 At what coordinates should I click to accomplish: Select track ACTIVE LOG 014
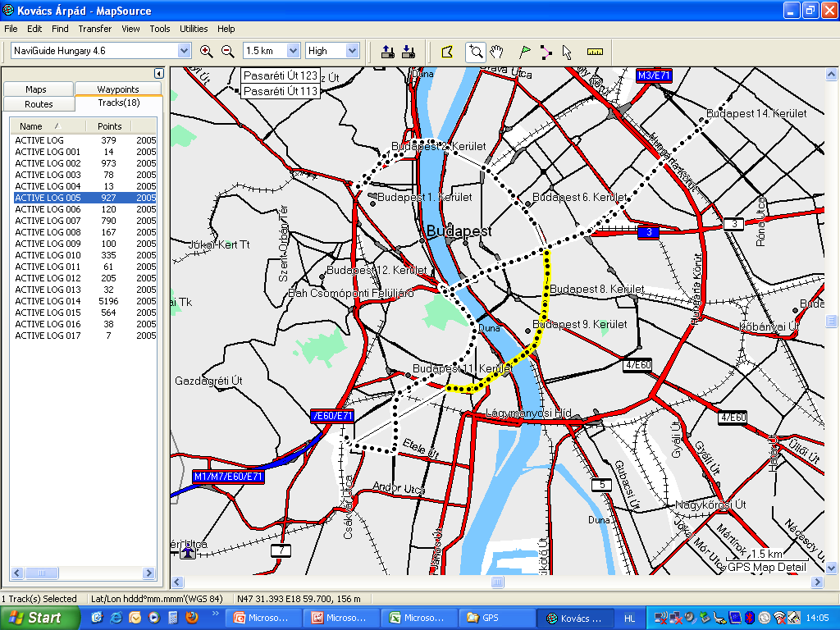click(85, 301)
